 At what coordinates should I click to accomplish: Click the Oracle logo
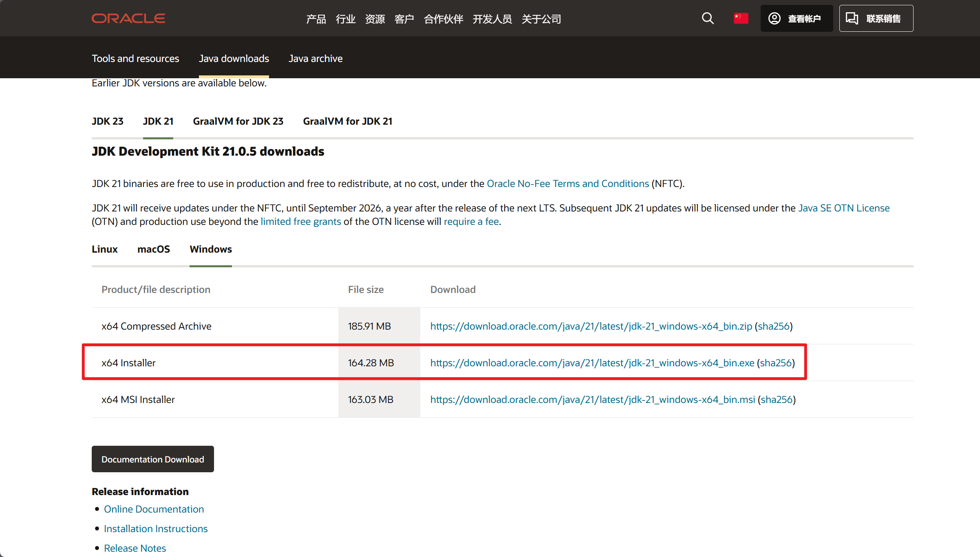pyautogui.click(x=128, y=18)
